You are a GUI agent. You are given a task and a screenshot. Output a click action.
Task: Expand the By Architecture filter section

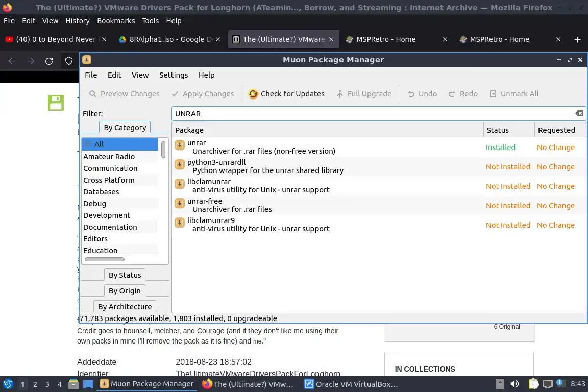[125, 306]
